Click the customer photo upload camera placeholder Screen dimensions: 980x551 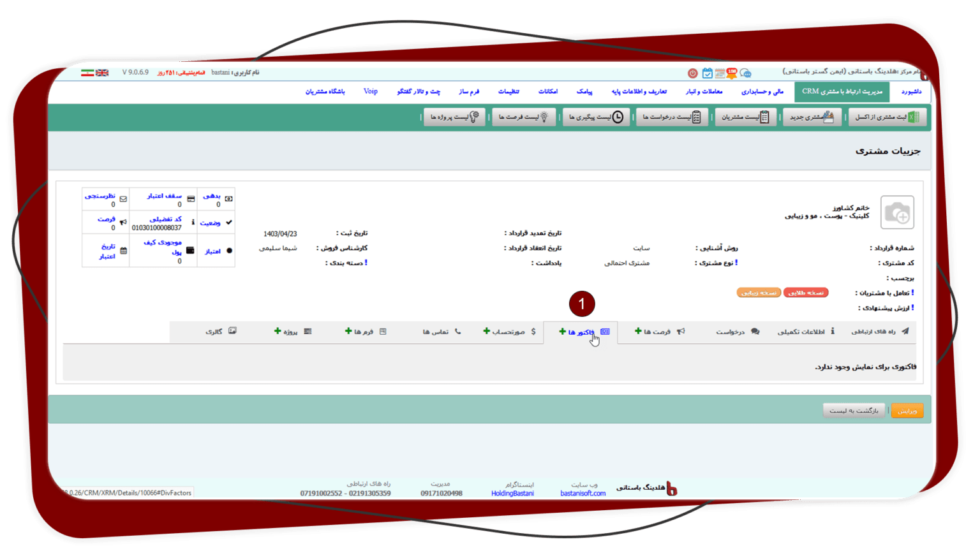tap(897, 212)
